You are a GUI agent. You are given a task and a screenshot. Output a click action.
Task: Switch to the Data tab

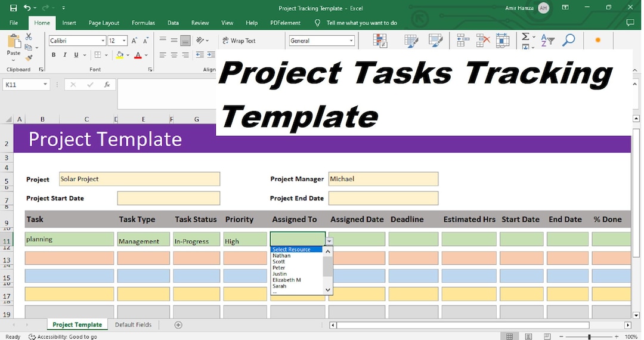[x=173, y=23]
